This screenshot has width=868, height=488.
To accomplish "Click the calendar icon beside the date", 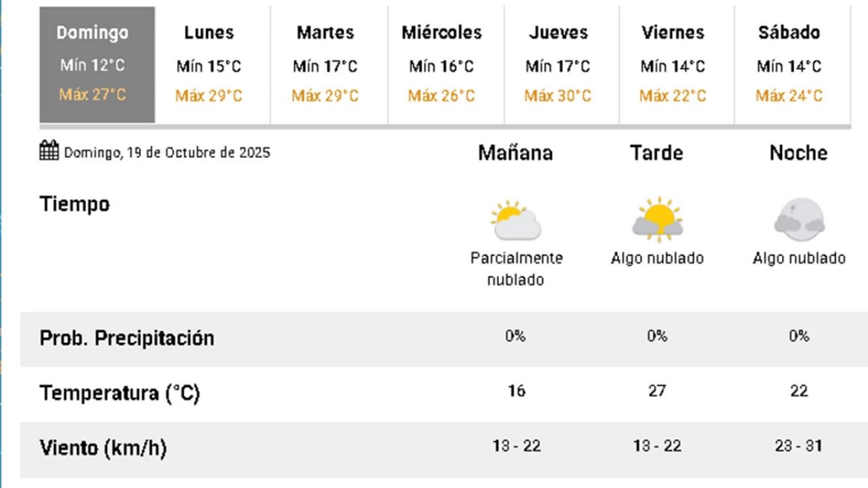I will pyautogui.click(x=49, y=151).
